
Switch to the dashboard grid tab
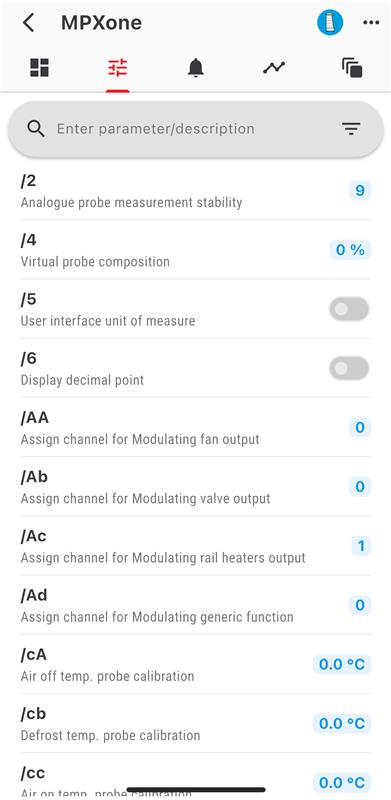point(39,67)
